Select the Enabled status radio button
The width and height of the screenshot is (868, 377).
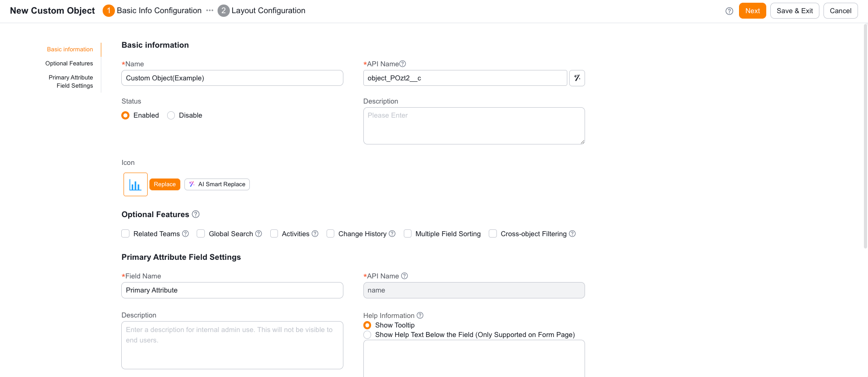click(x=125, y=115)
